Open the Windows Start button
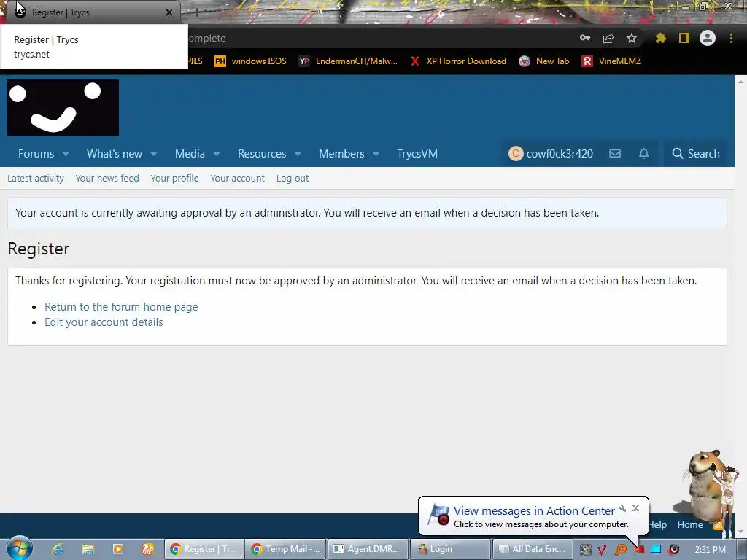This screenshot has width=747, height=560. [x=19, y=548]
